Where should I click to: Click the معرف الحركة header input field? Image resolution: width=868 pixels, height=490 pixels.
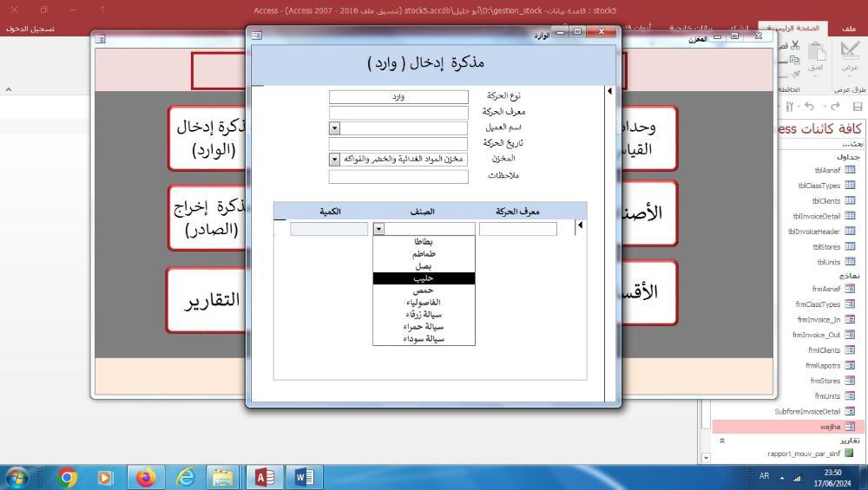[x=398, y=112]
